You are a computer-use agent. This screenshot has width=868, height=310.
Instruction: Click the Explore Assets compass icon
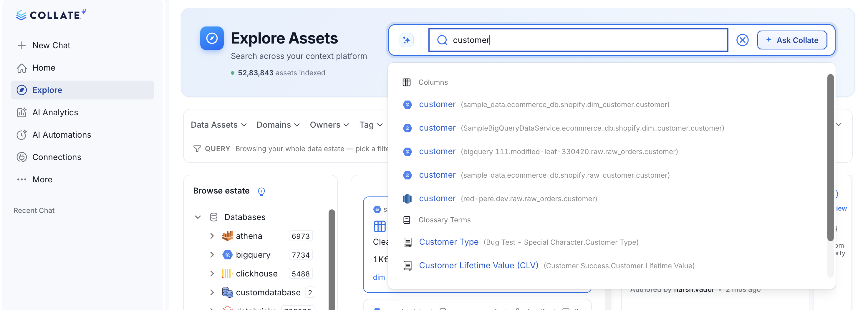[x=212, y=38]
